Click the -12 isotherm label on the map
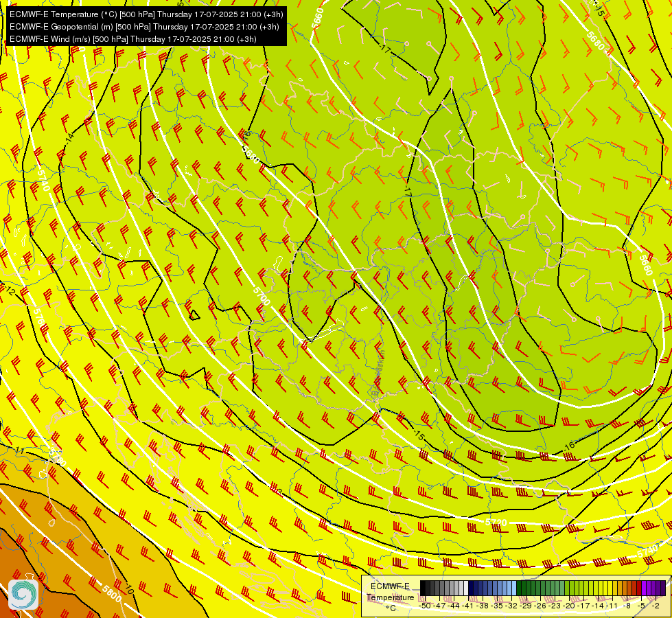This screenshot has width=672, height=618. [10, 291]
